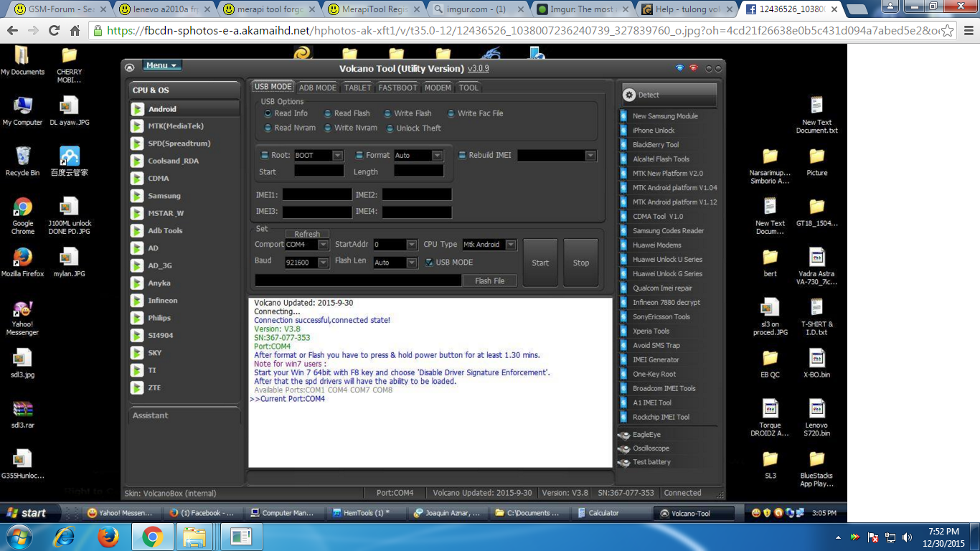Open the Comport COM4 dropdown
This screenshot has width=980, height=551.
(324, 245)
